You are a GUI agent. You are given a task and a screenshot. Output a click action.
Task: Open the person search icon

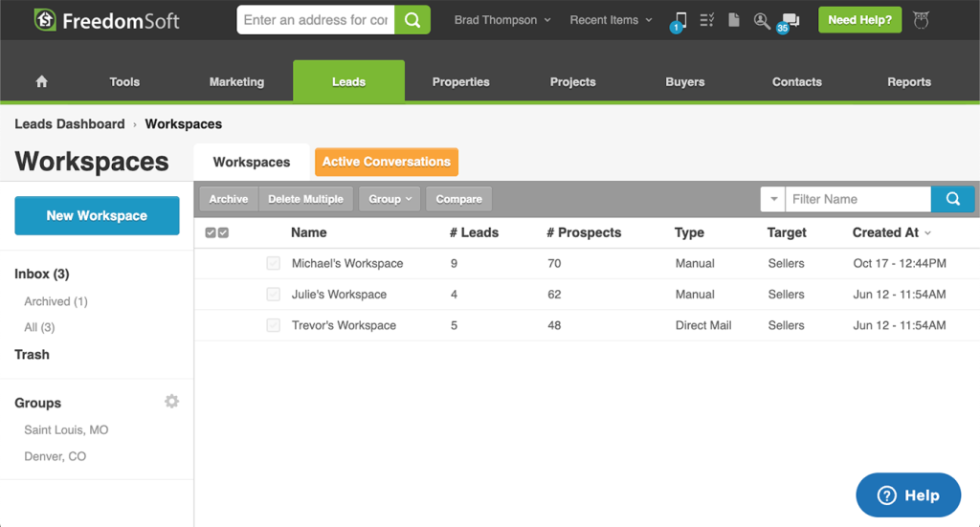click(762, 20)
